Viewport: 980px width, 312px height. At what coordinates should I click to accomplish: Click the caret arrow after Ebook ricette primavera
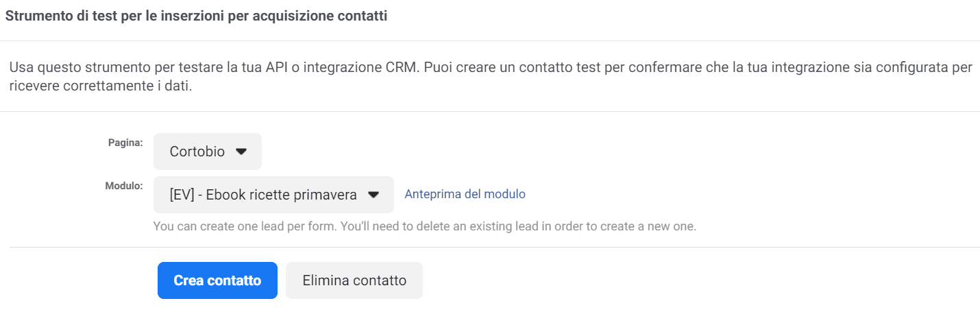[x=373, y=195]
